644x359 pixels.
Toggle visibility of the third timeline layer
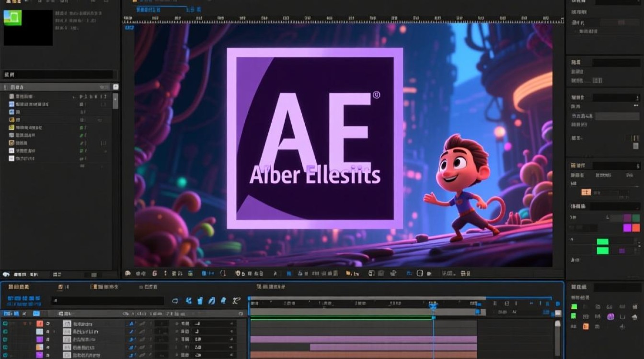(6, 339)
